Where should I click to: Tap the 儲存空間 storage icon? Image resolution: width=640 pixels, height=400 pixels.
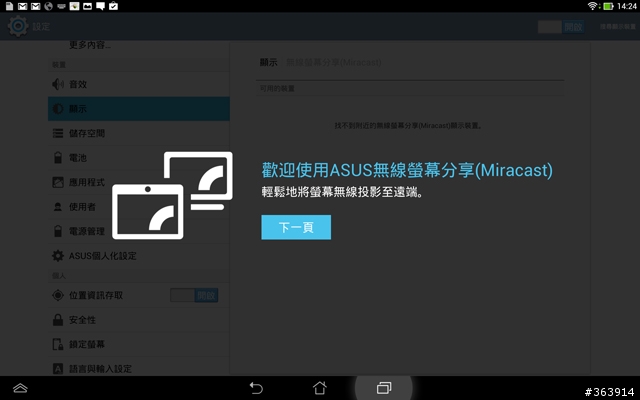click(x=58, y=133)
